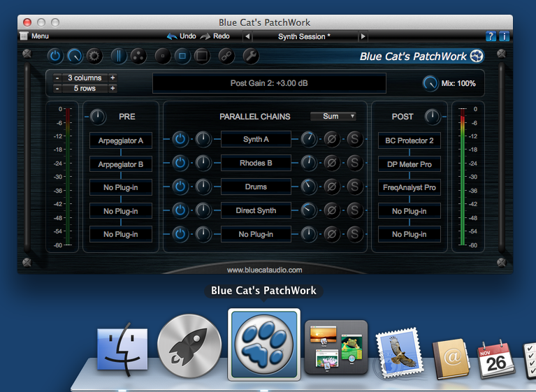The width and height of the screenshot is (536, 392).
Task: Click the toolbar dial knob beside power
Action: (x=75, y=56)
